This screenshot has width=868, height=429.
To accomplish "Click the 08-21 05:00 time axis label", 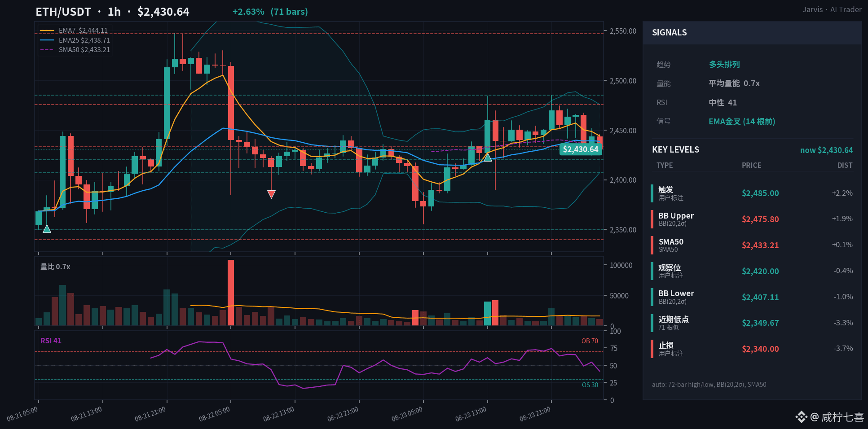I will (x=22, y=414).
